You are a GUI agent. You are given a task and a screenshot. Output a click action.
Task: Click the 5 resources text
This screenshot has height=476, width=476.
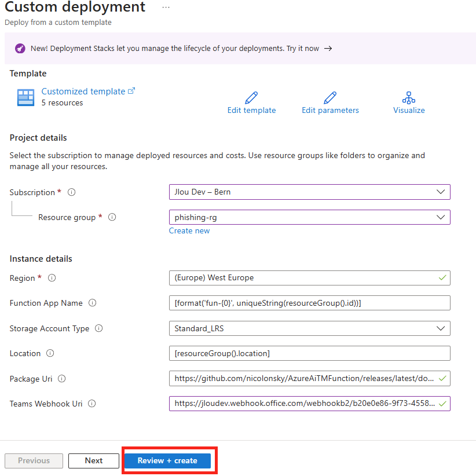tap(62, 103)
